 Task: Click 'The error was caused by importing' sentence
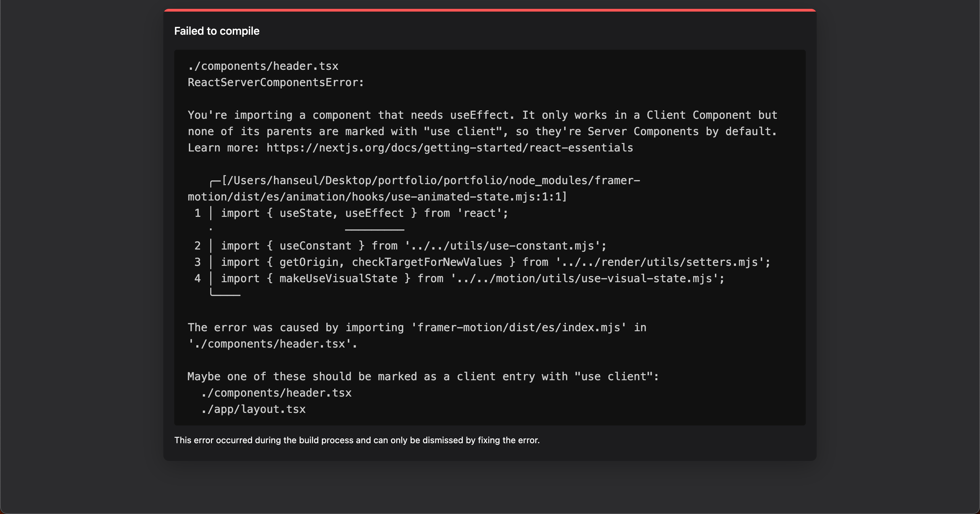(416, 327)
